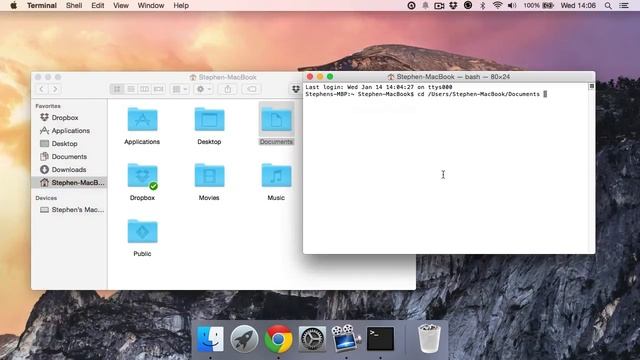
Task: Open the Edit menu
Action: click(x=98, y=5)
